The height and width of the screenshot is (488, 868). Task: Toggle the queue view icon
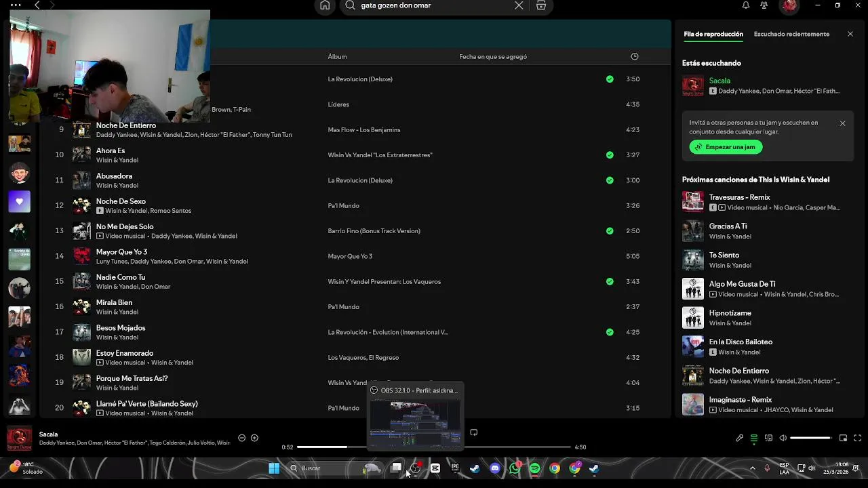tap(753, 438)
